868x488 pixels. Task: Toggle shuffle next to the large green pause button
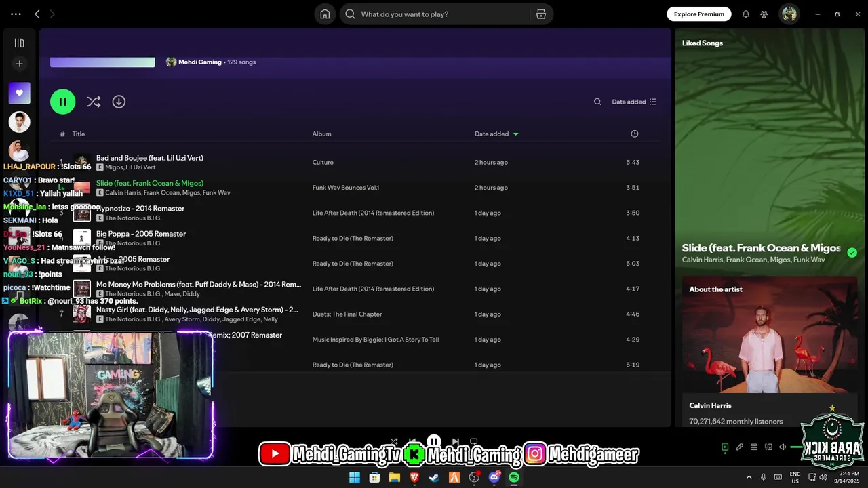coord(94,102)
